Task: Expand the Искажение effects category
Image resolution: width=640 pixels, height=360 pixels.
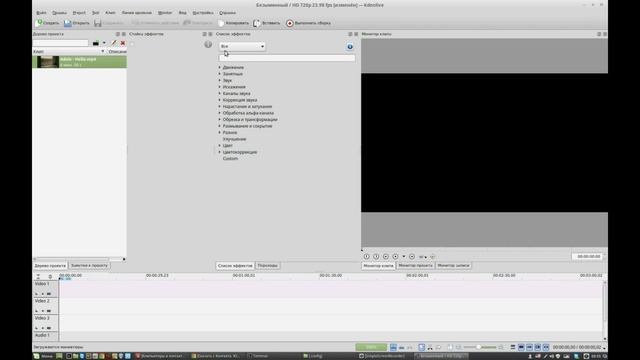Action: tap(220, 87)
